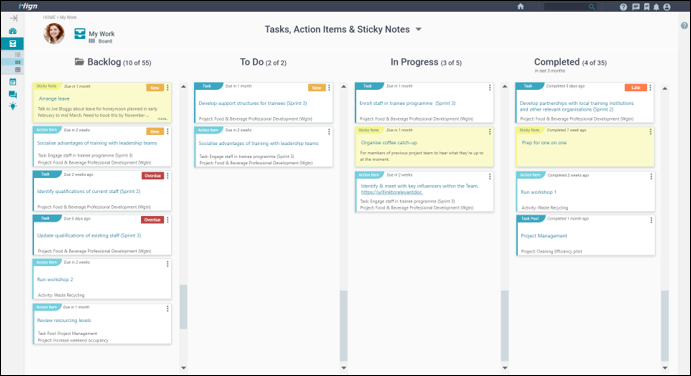Open menu on Run workshop 2 card
Screen dimensions: 691x376
167,264
